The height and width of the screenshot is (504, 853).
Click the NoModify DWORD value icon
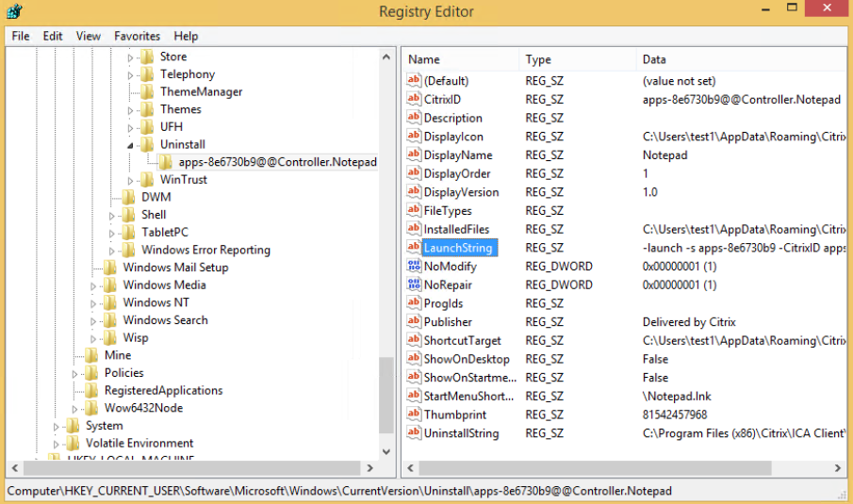[x=414, y=266]
